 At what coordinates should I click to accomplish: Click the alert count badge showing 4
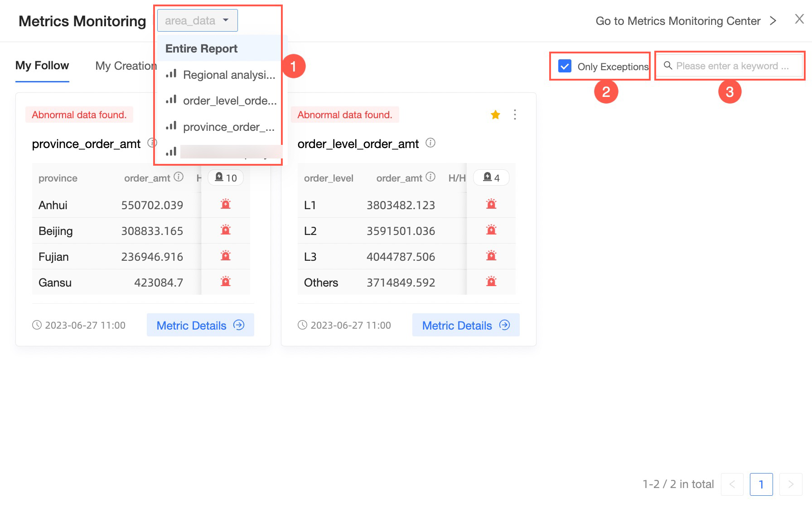click(x=491, y=177)
